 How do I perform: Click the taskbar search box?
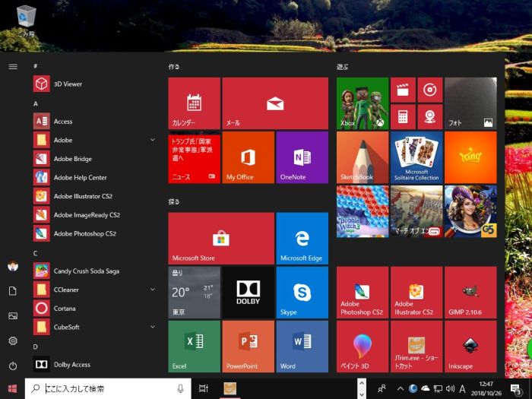106,388
